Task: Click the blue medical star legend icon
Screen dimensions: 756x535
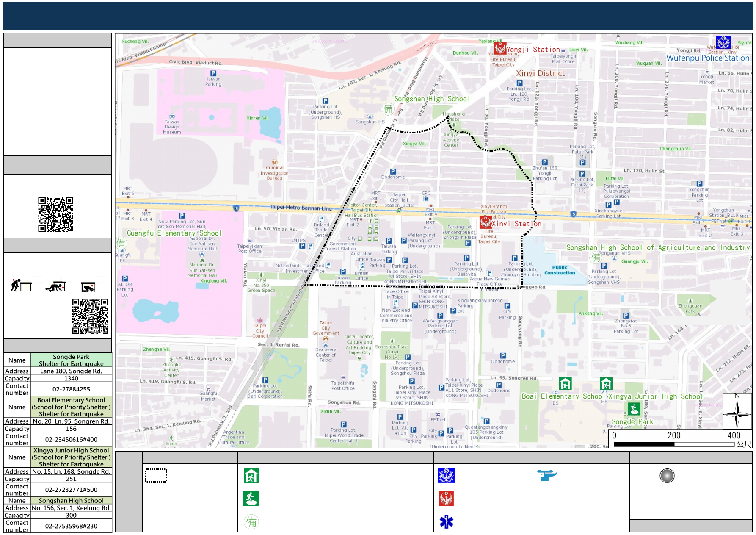Action: pos(447,521)
